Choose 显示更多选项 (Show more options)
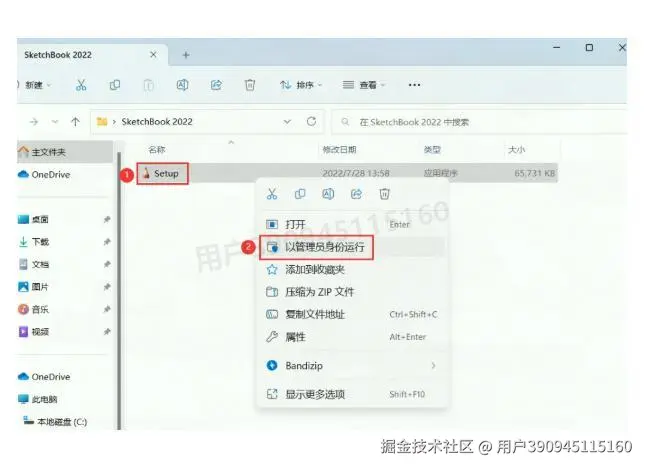This screenshot has width=645, height=468. click(352, 394)
